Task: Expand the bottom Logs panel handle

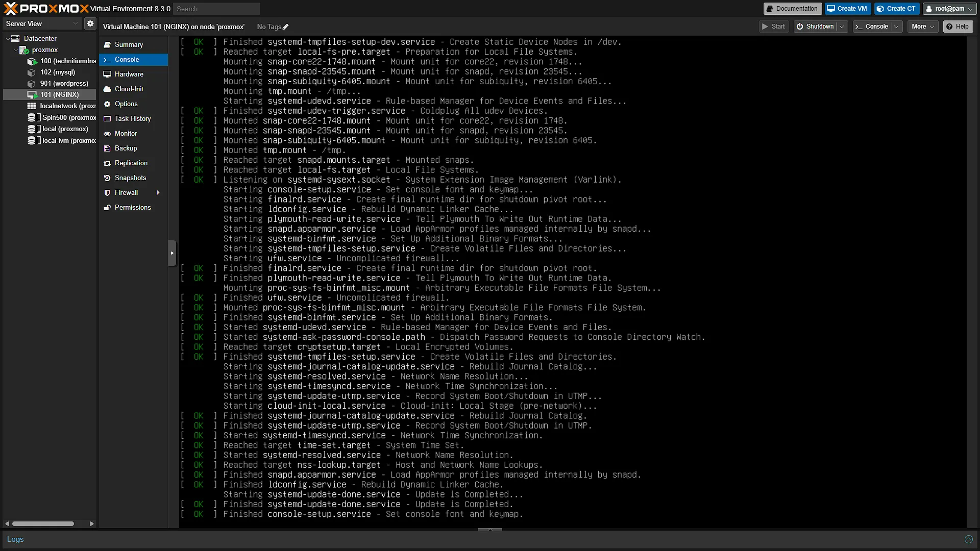Action: (x=490, y=530)
